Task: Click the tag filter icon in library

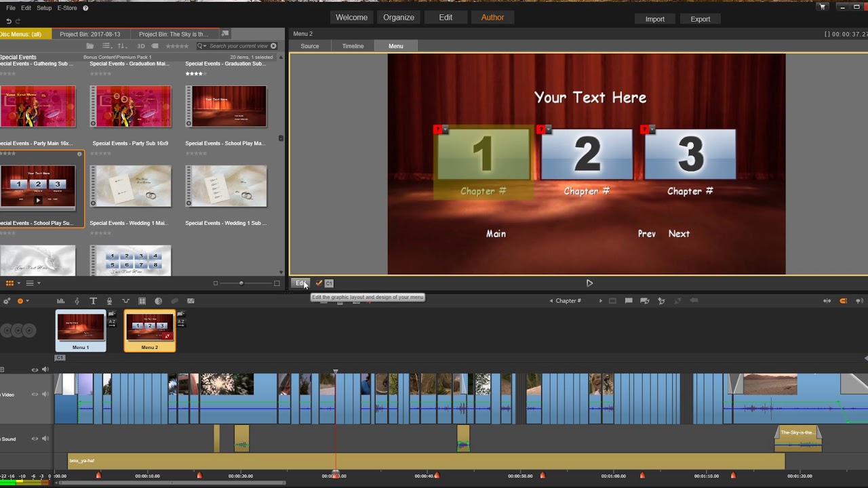Action: click(x=155, y=46)
